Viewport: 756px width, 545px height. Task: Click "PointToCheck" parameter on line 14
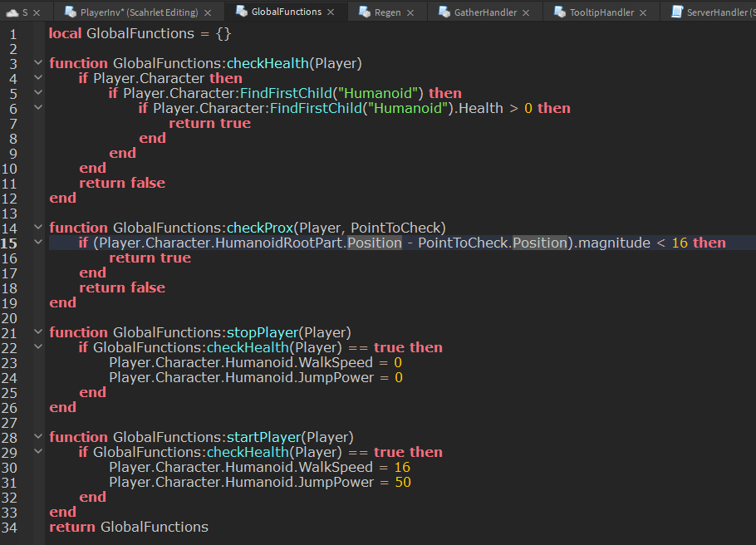coord(395,228)
